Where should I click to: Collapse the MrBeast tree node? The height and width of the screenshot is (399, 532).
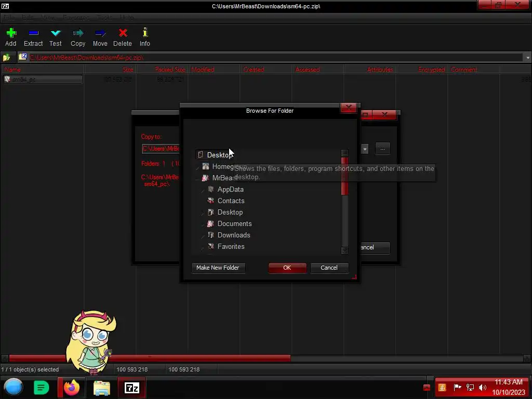198,179
